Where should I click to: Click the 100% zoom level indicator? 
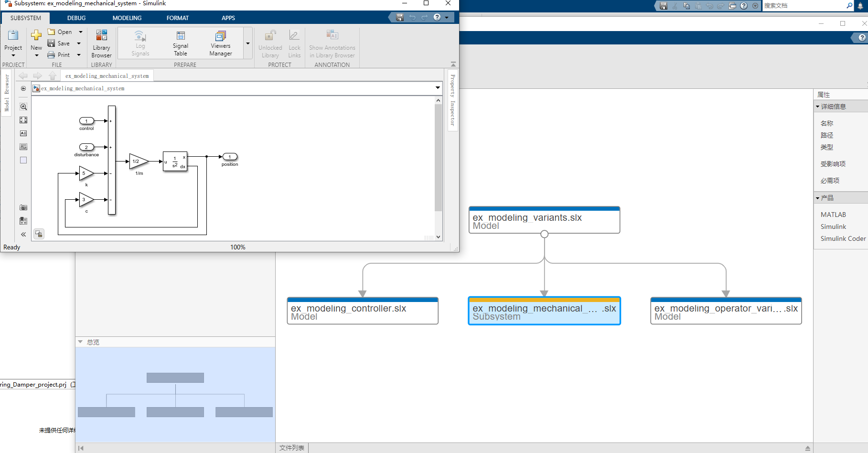[237, 247]
